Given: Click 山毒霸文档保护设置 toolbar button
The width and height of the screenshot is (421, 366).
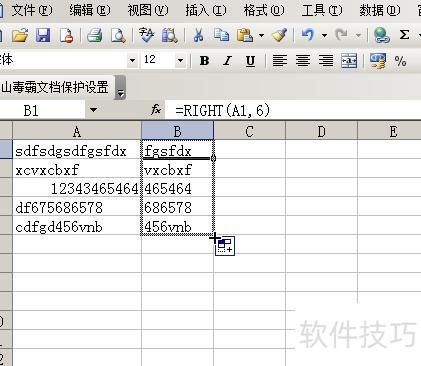Looking at the screenshot, I should point(55,87).
